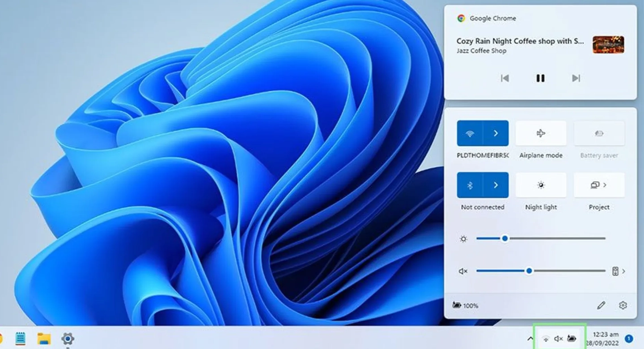The width and height of the screenshot is (644, 349).
Task: Click PLDTHOMEFIBR network name label
Action: click(x=483, y=155)
